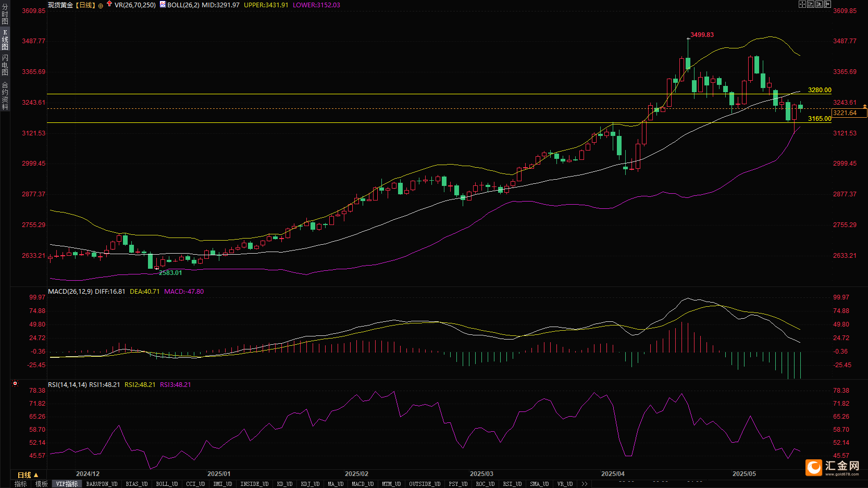
Task: Expand more indicator tabs with >> arrow
Action: click(x=585, y=484)
